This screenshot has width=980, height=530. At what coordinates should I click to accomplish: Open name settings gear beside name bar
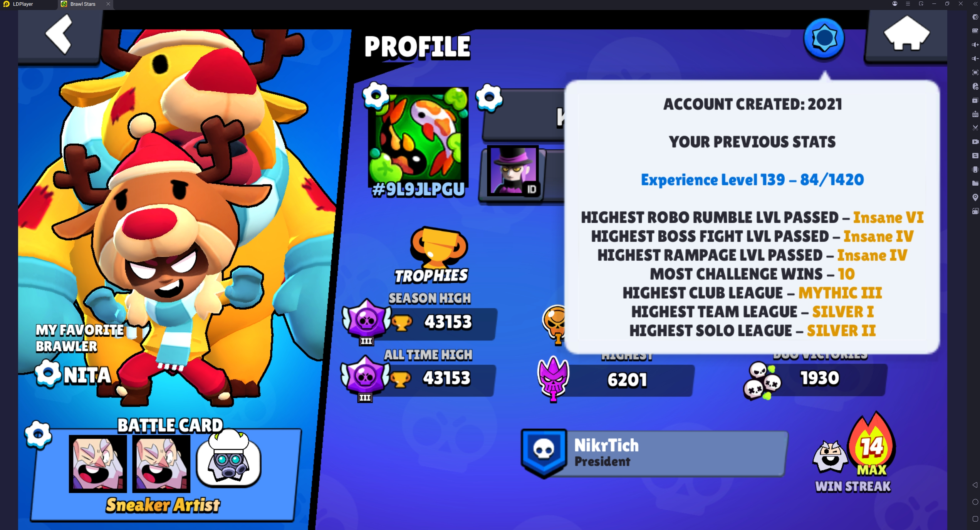pos(489,97)
